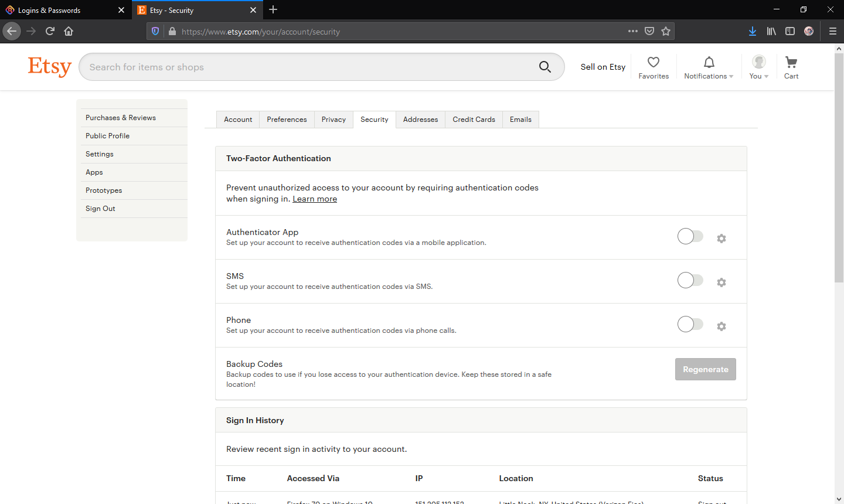Enable SMS authentication toggle
Screen dimensions: 844x504
[x=690, y=280]
